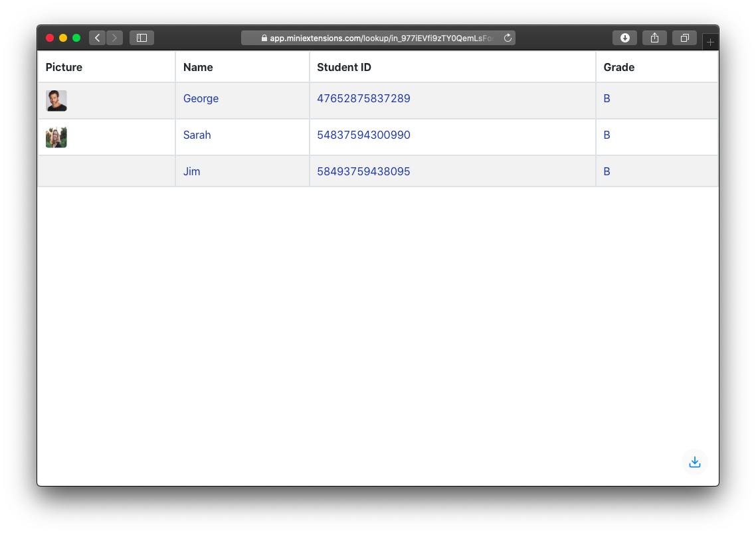Open a new tab with plus button

click(710, 42)
